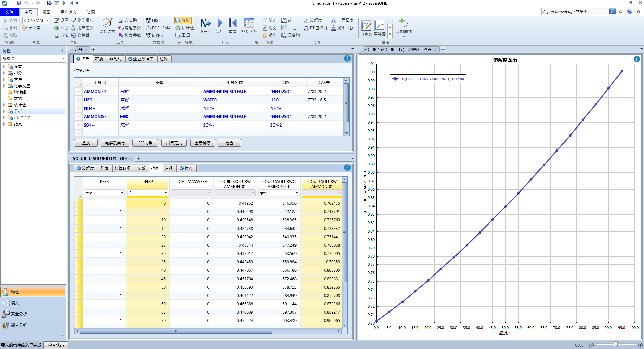The height and width of the screenshot is (349, 644).
Task: Run the simulation with 运行 ribbon button
Action: coord(220,26)
